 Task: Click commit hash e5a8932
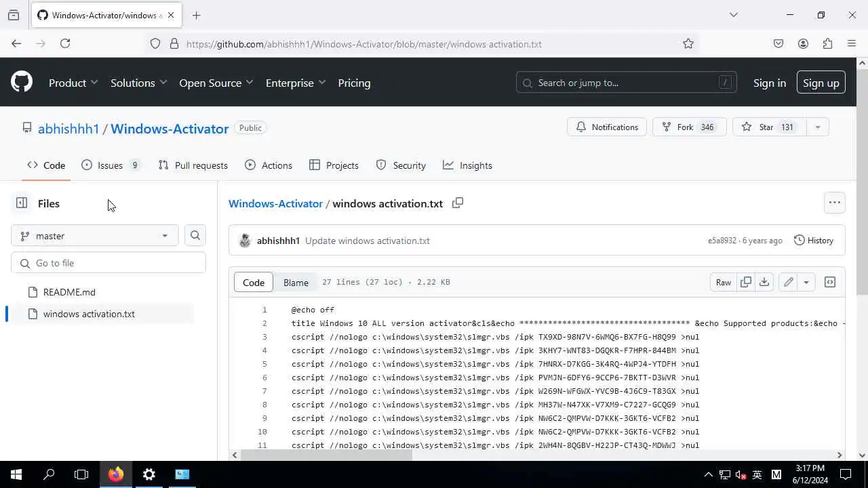click(x=722, y=241)
